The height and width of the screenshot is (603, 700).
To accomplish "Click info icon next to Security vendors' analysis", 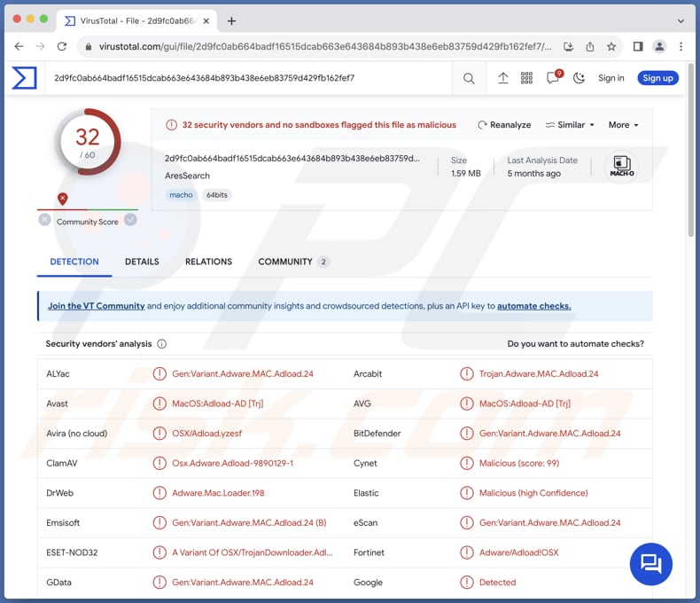I will click(x=162, y=343).
